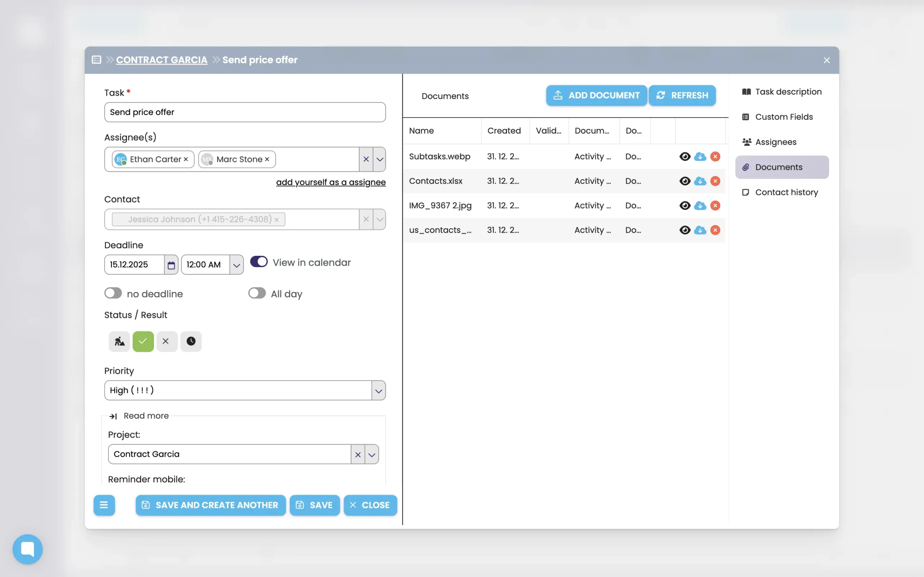
Task: Delete the Subtasks.webp document
Action: 715,157
